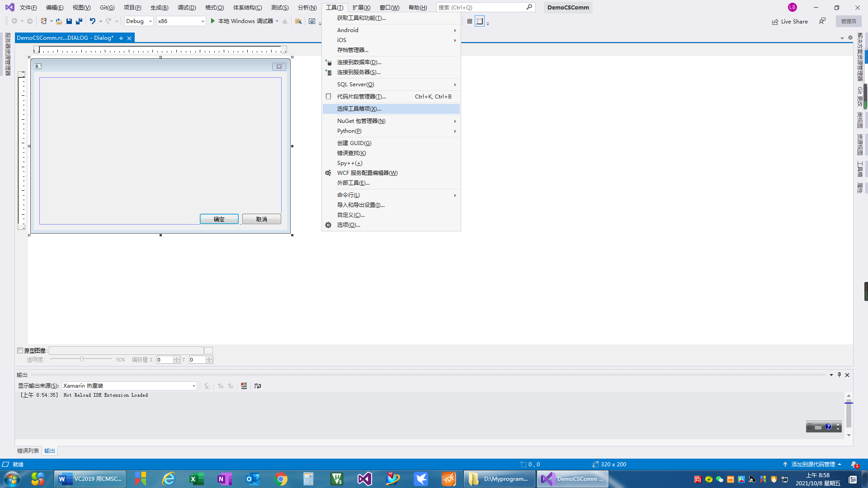This screenshot has width=868, height=488.
Task: Enable the 原型图像 checkbox
Action: pos(20,350)
